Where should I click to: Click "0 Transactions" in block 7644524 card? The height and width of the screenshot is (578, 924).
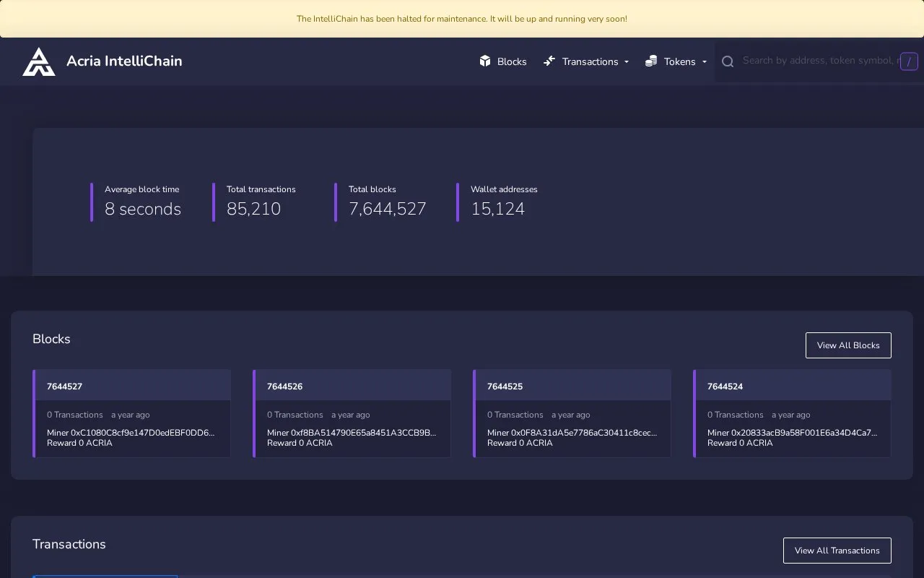tap(735, 415)
